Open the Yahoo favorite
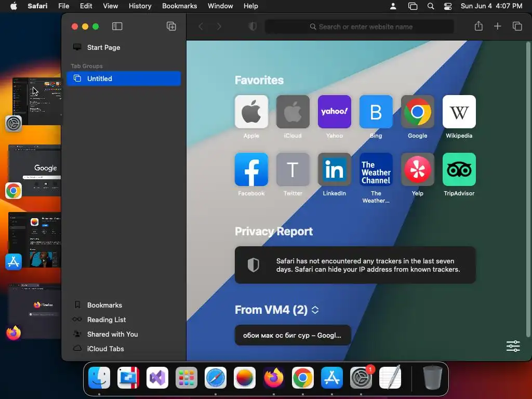The image size is (532, 399). (335, 112)
